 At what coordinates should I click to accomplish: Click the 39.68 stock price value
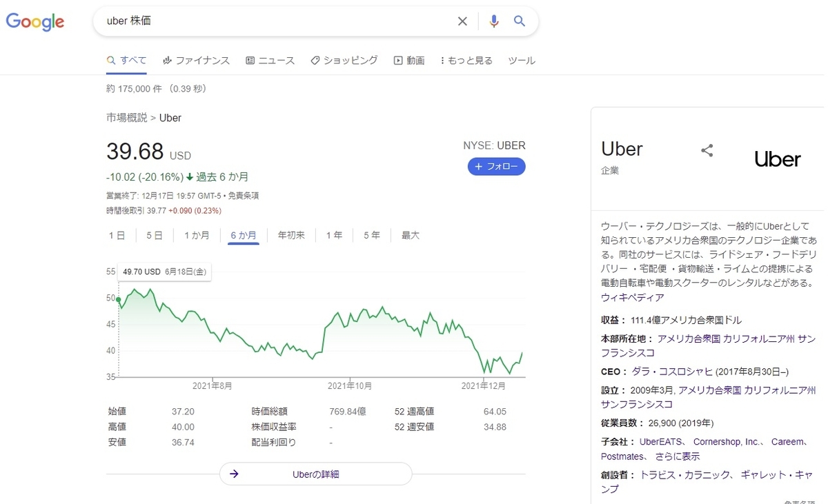click(135, 152)
